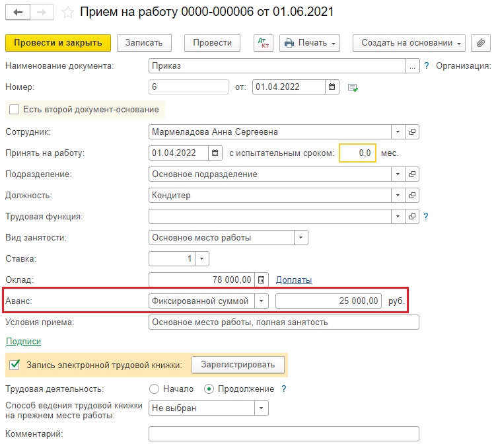The image size is (494, 448).
Task: Click the empty Комментарий field
Action: 284,434
